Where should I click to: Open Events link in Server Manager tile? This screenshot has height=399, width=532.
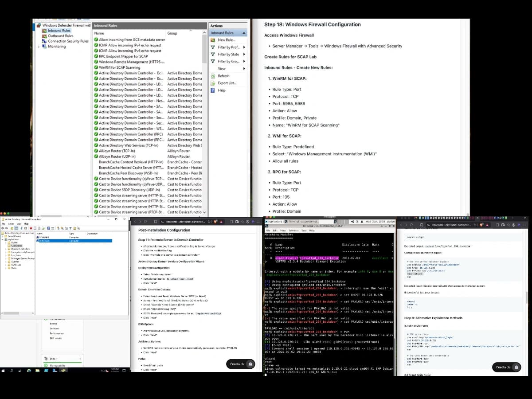pos(53,324)
